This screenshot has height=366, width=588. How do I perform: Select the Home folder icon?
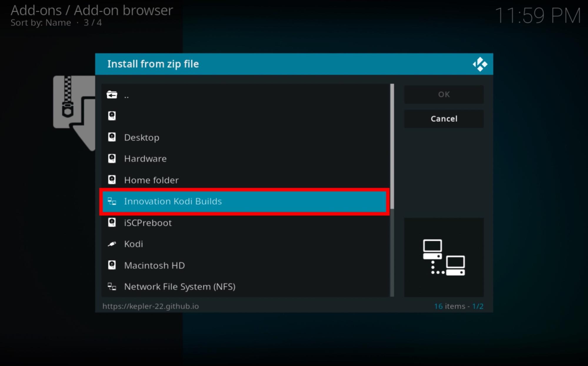112,180
